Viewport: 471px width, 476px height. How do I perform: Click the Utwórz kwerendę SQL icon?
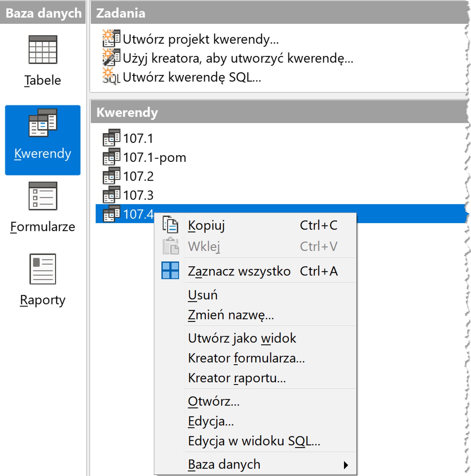click(x=111, y=76)
